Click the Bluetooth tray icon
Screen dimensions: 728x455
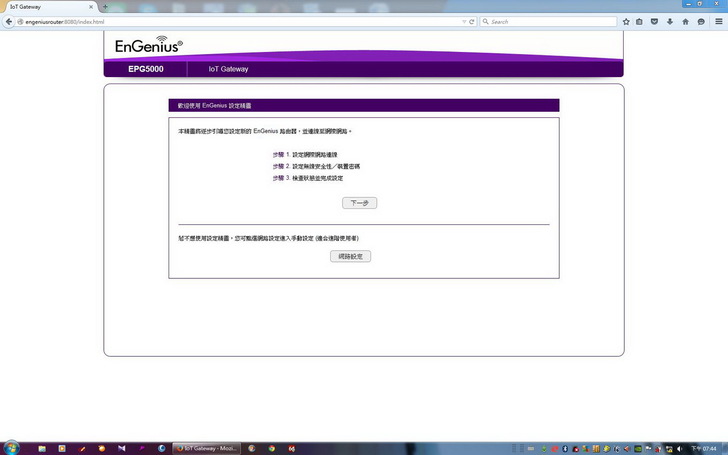pyautogui.click(x=565, y=449)
